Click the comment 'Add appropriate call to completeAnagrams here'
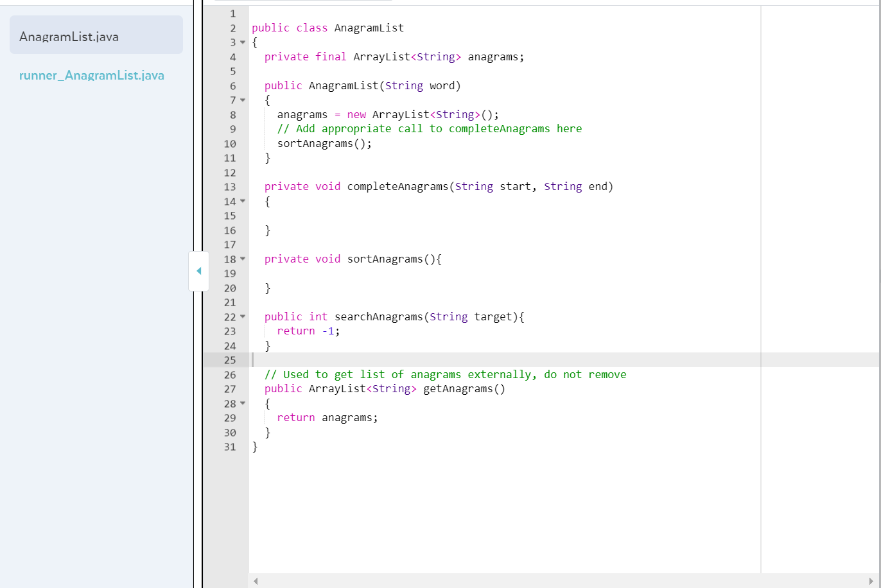Viewport: 881px width, 588px height. click(x=439, y=129)
